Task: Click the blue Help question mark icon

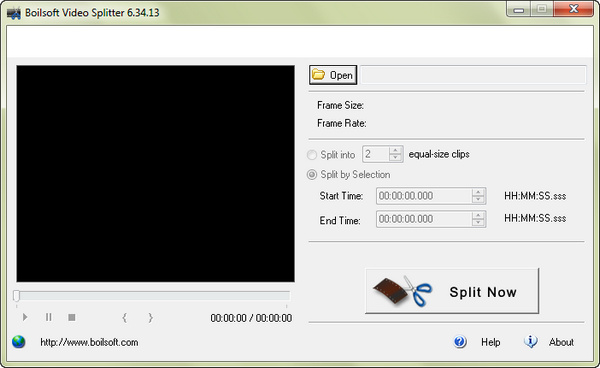Action: coord(460,342)
